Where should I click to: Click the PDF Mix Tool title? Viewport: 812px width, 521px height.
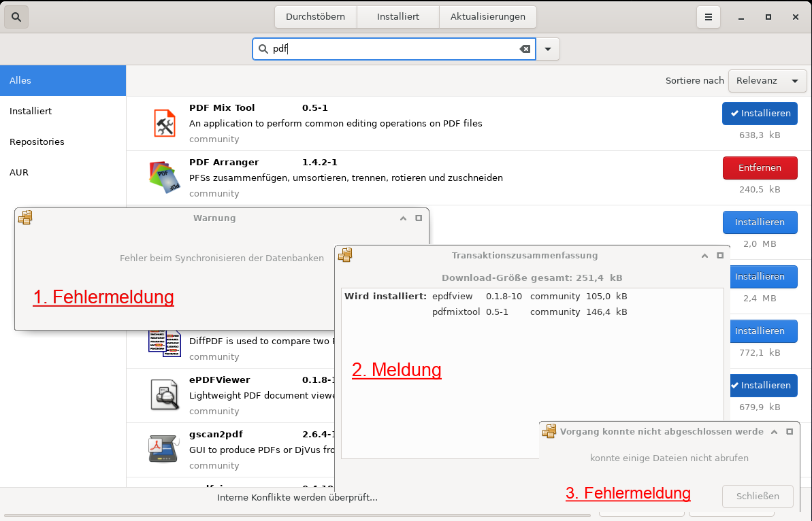click(222, 107)
